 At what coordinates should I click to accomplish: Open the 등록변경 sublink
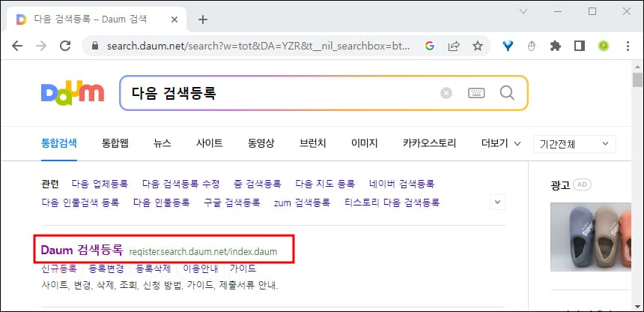tap(106, 268)
